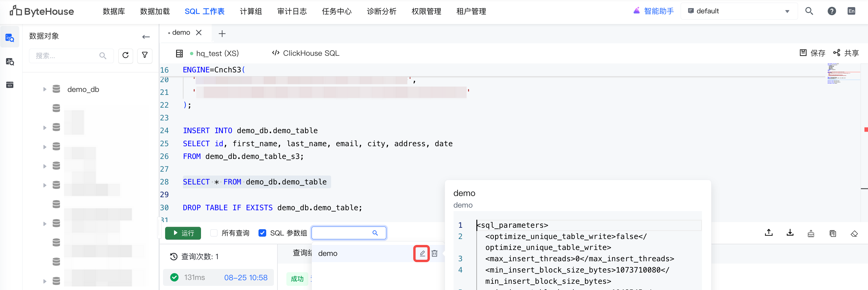Open 权限管理 menu
The image size is (868, 290).
[x=426, y=11]
